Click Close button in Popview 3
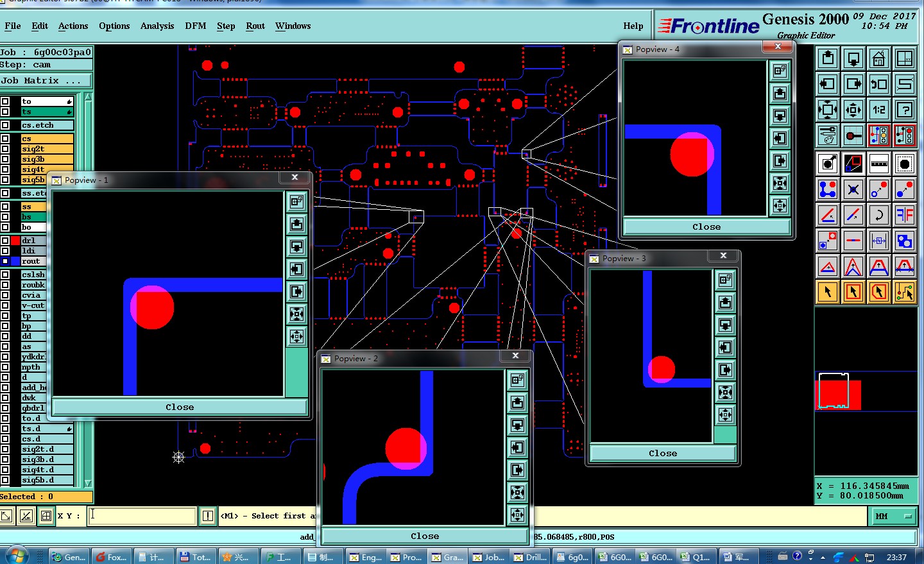924x564 pixels. pyautogui.click(x=663, y=454)
